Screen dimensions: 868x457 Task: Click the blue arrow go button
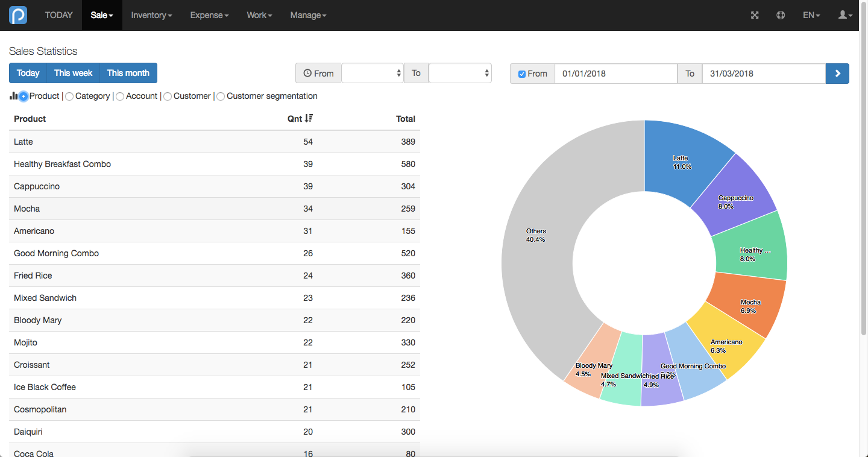tap(837, 74)
